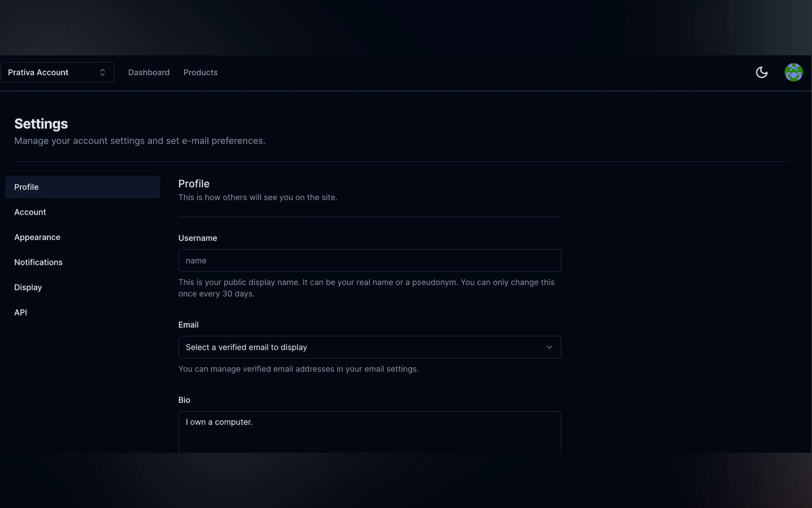Viewport: 812px width, 508px height.
Task: Go to Display settings section
Action: click(x=28, y=287)
